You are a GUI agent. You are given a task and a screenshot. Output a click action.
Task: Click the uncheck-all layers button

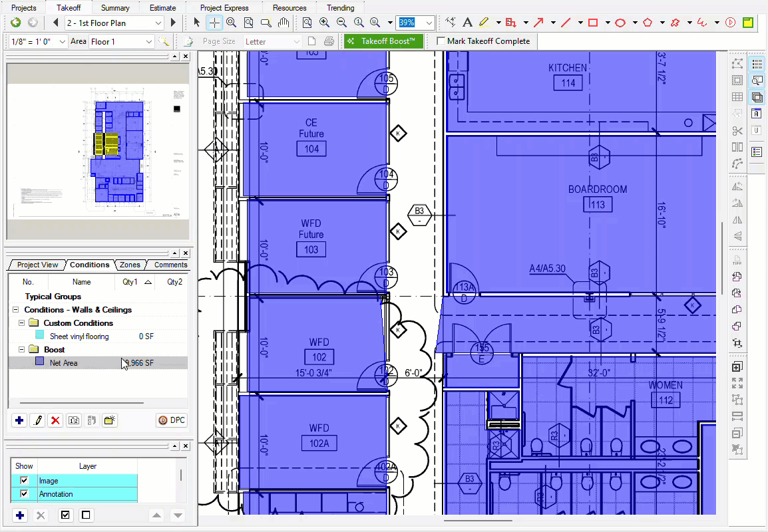click(86, 515)
